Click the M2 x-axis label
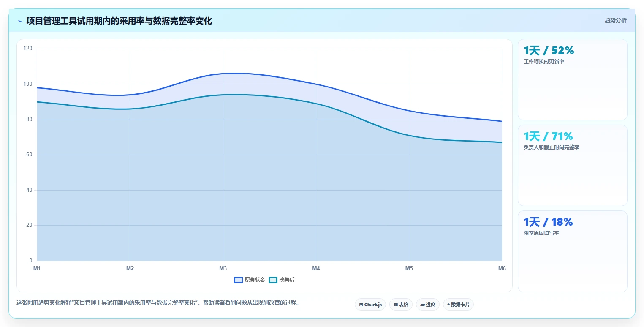This screenshot has width=644, height=327. pos(130,268)
